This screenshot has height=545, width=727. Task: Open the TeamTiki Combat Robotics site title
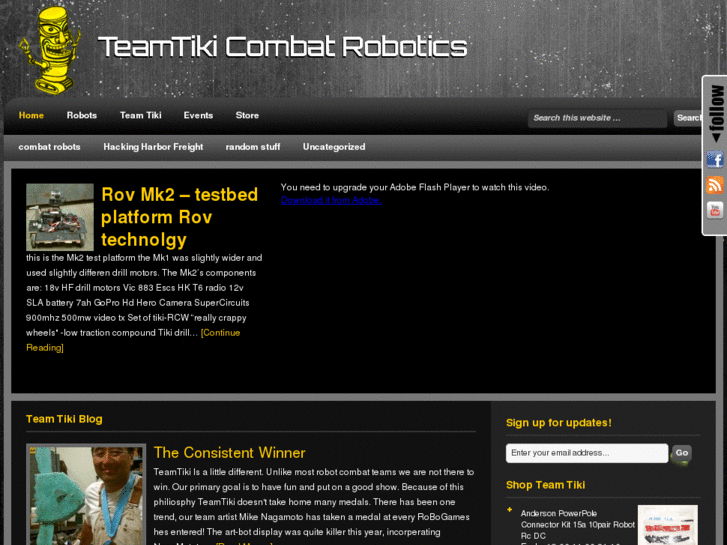coord(282,47)
